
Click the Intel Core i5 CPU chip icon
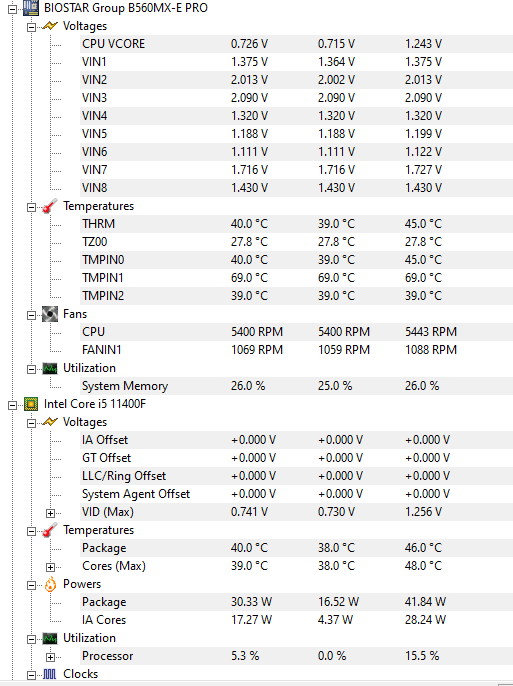click(x=31, y=404)
